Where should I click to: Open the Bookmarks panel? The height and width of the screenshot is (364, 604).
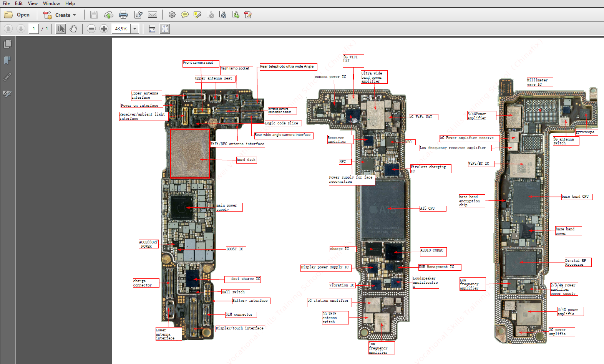(7, 61)
